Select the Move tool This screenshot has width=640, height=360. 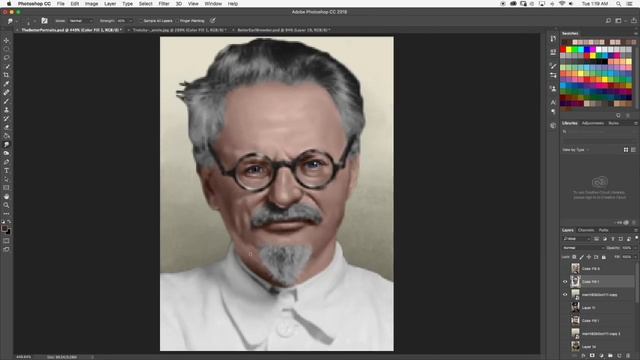tap(6, 40)
